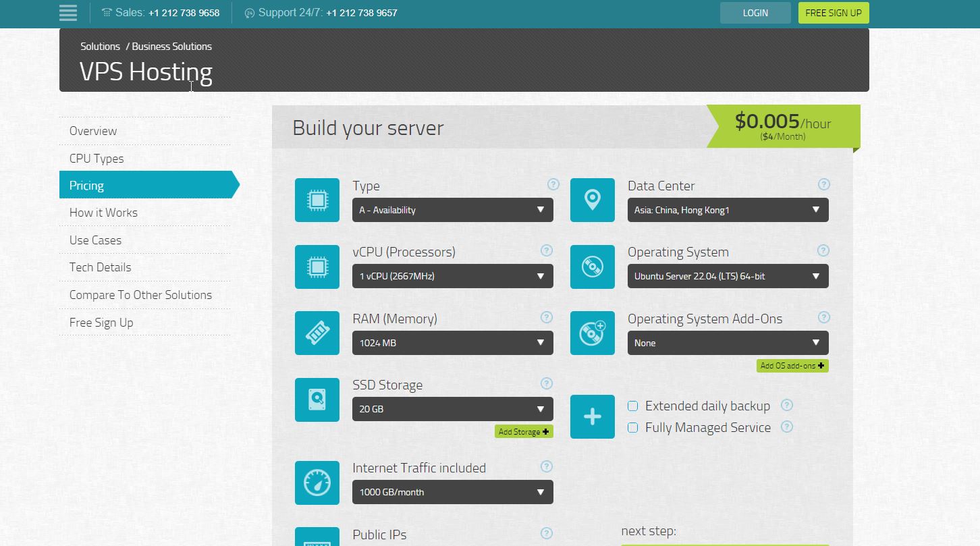Click the FREE SIGN UP button
This screenshot has height=546, width=980.
pos(834,13)
